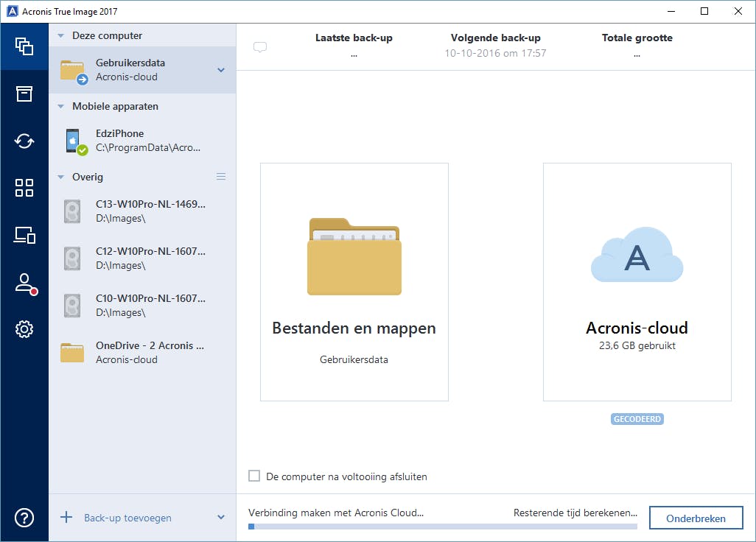The image size is (756, 542).
Task: Click the plus icon for adding backup
Action: 66,518
